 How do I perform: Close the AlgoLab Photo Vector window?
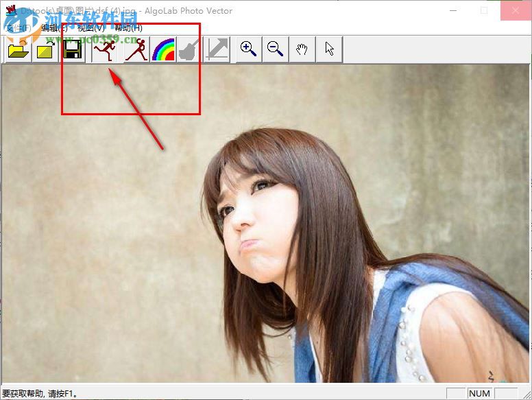tap(516, 10)
